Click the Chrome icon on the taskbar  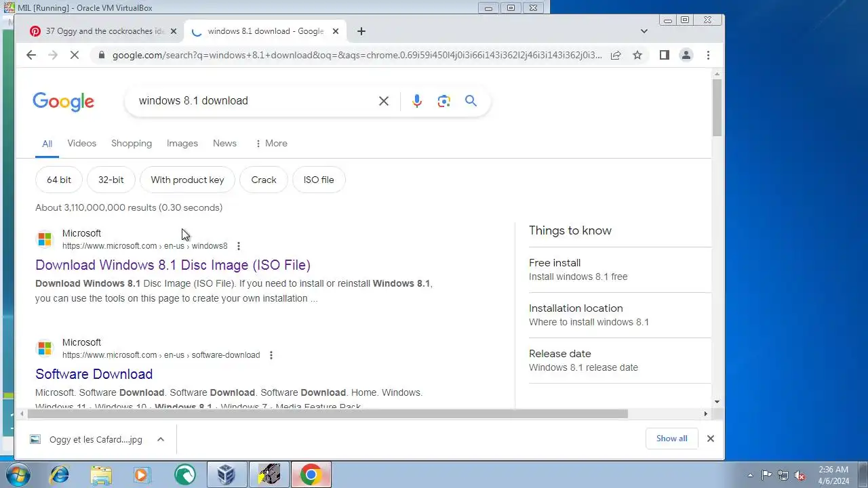(311, 474)
